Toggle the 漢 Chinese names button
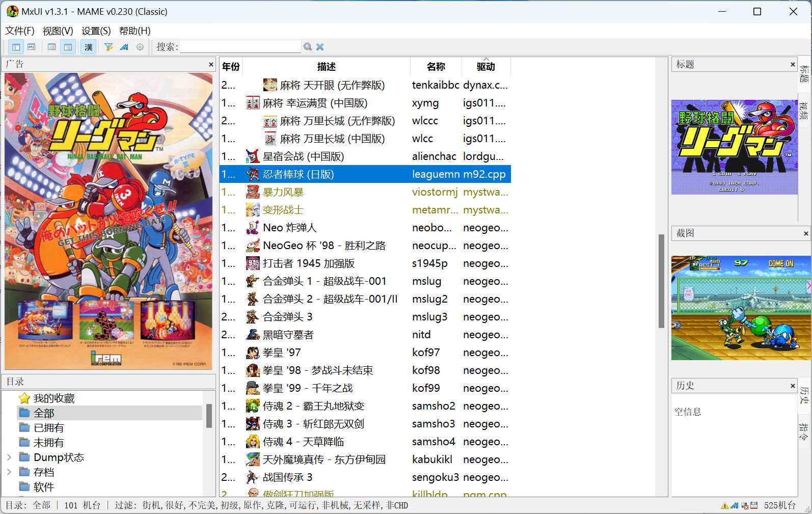This screenshot has height=514, width=812. (x=89, y=47)
